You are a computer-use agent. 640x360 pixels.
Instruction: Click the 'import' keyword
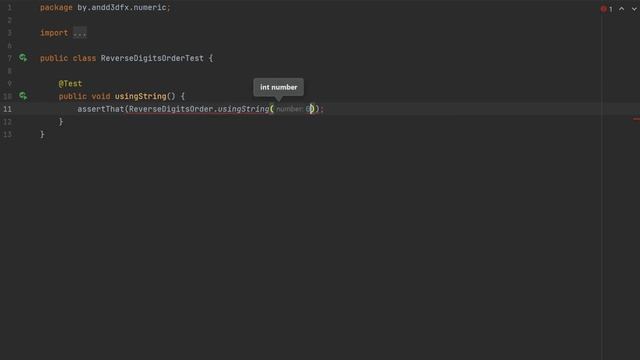click(x=54, y=33)
